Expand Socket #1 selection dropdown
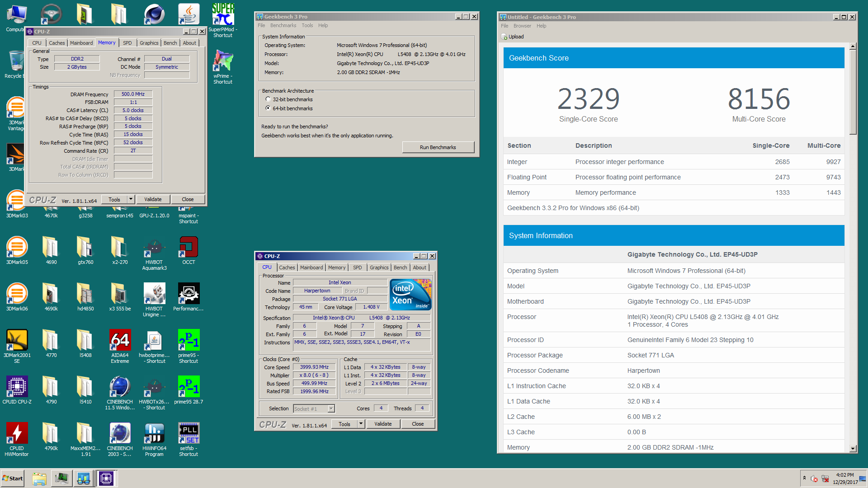Screen dimensions: 868x488 [331, 409]
